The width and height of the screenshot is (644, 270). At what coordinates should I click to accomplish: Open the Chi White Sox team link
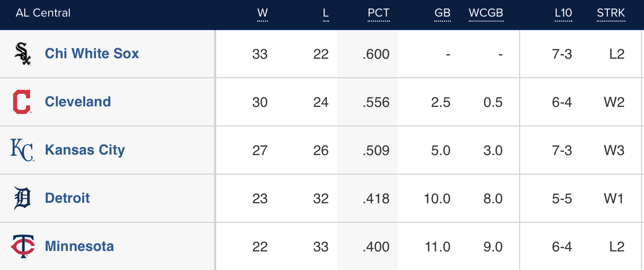point(92,54)
